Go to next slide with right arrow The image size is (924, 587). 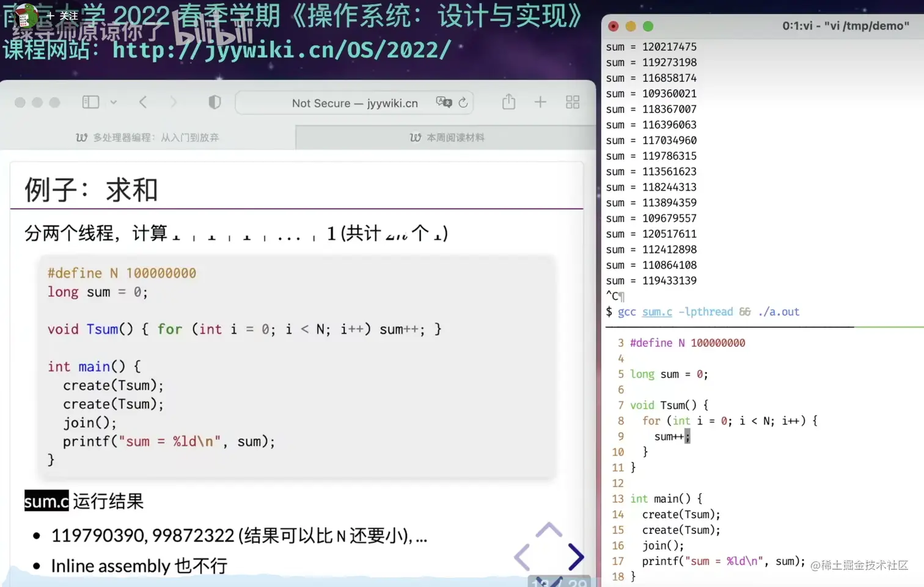(x=576, y=556)
